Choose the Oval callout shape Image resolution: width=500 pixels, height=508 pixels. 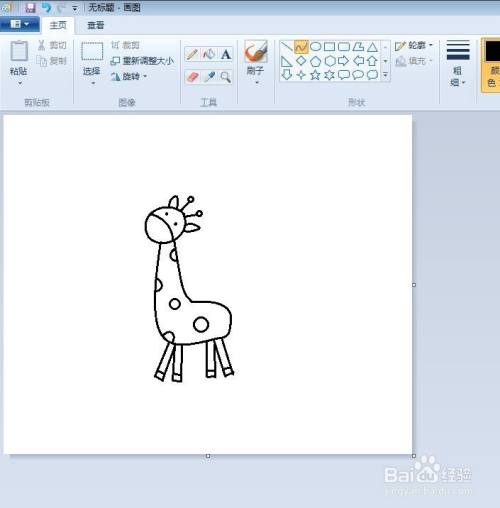click(358, 75)
